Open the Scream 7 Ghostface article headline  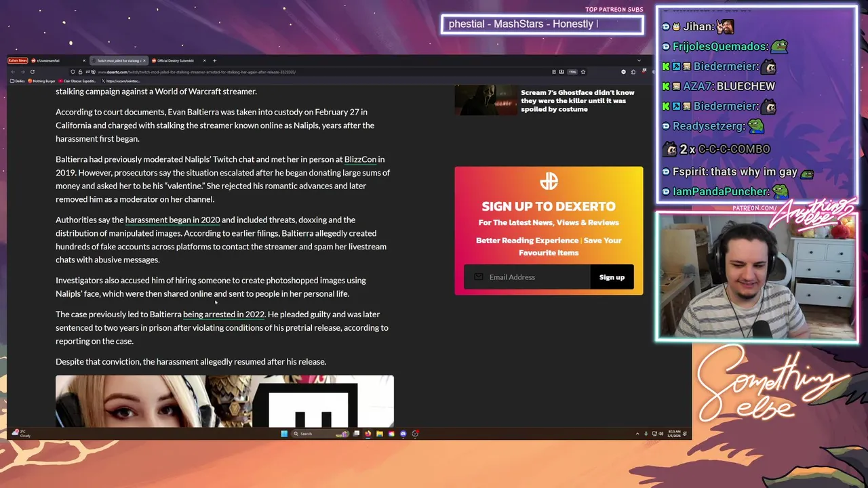[578, 101]
